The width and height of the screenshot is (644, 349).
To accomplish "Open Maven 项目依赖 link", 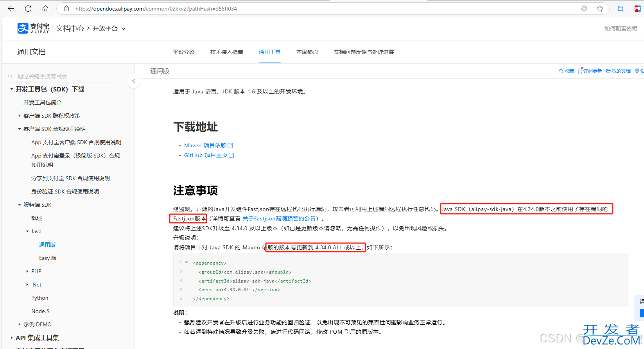I will [x=205, y=145].
